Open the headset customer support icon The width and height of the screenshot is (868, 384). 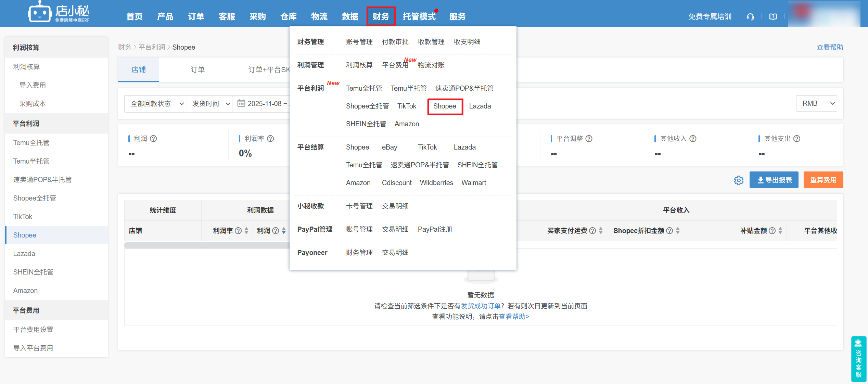tap(750, 17)
